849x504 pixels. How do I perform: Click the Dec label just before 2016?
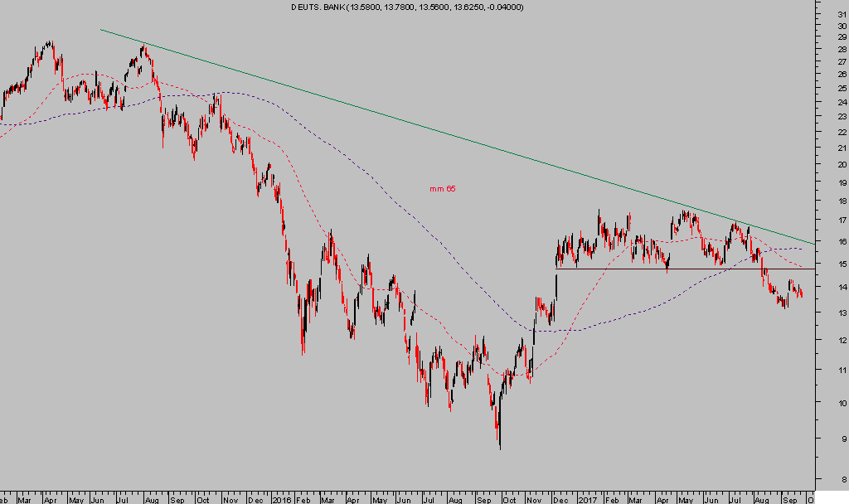coord(255,499)
